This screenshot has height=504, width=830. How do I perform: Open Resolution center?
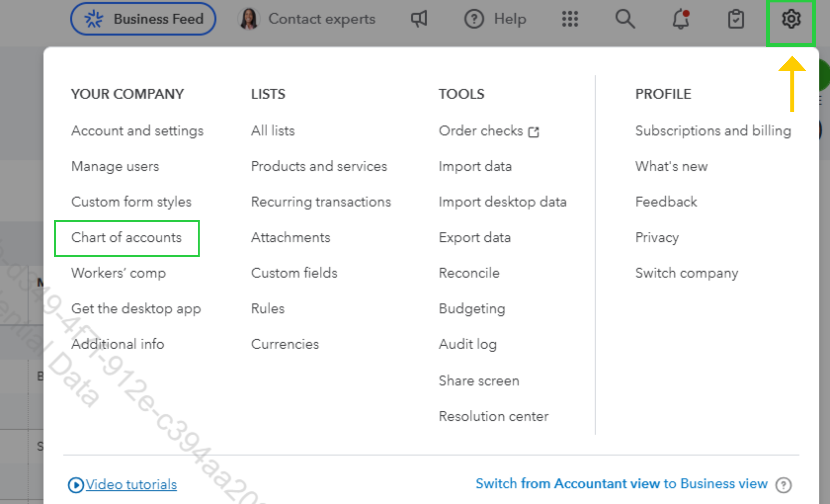[x=494, y=416]
